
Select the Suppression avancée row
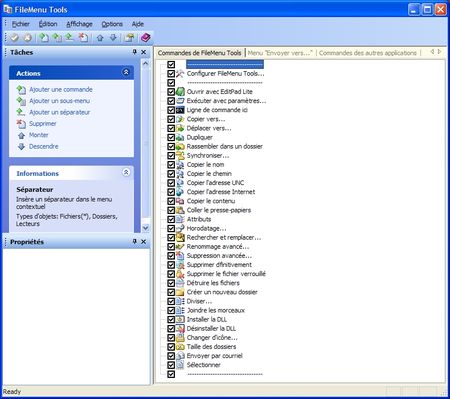click(x=219, y=256)
